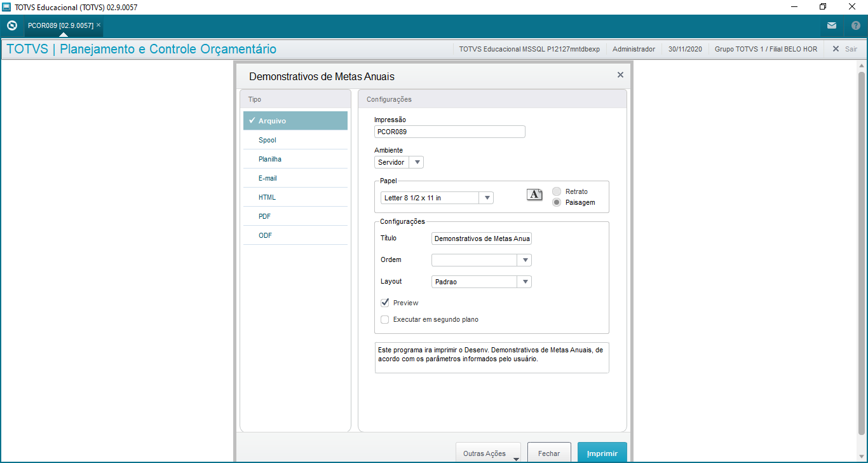This screenshot has height=463, width=868.
Task: Open the mail envelope icon
Action: pyautogui.click(x=832, y=26)
